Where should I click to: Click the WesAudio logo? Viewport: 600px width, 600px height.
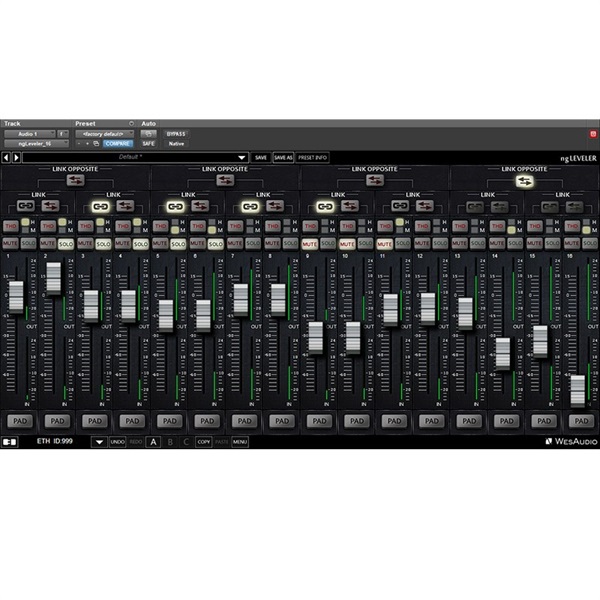click(570, 441)
